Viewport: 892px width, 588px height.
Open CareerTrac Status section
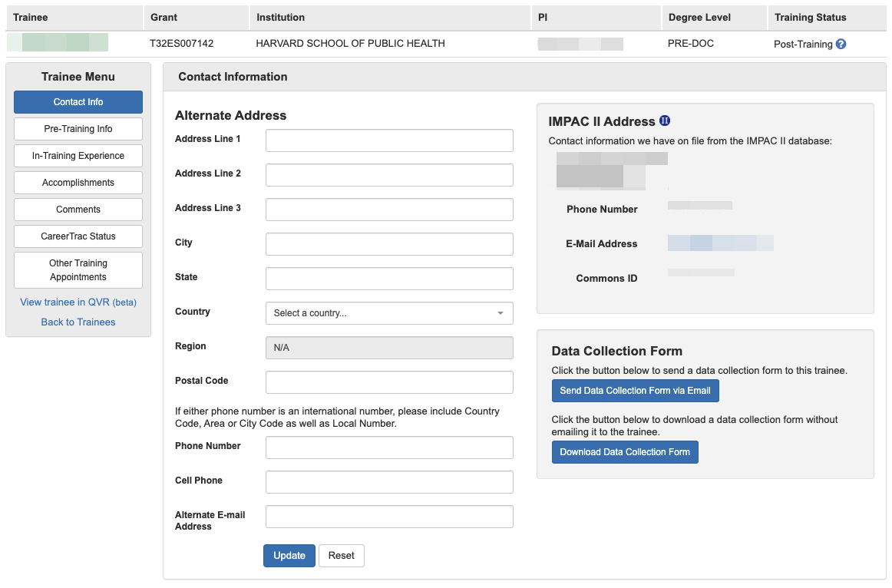78,236
